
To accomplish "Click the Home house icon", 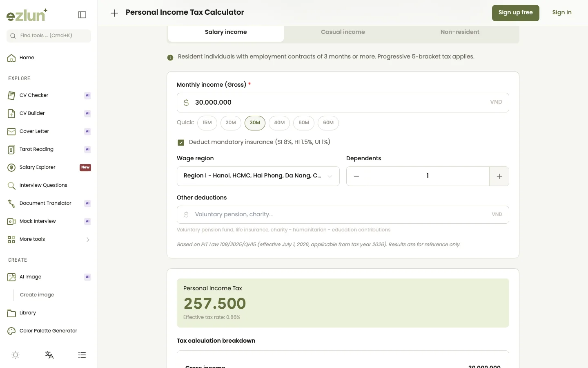I will pos(11,58).
